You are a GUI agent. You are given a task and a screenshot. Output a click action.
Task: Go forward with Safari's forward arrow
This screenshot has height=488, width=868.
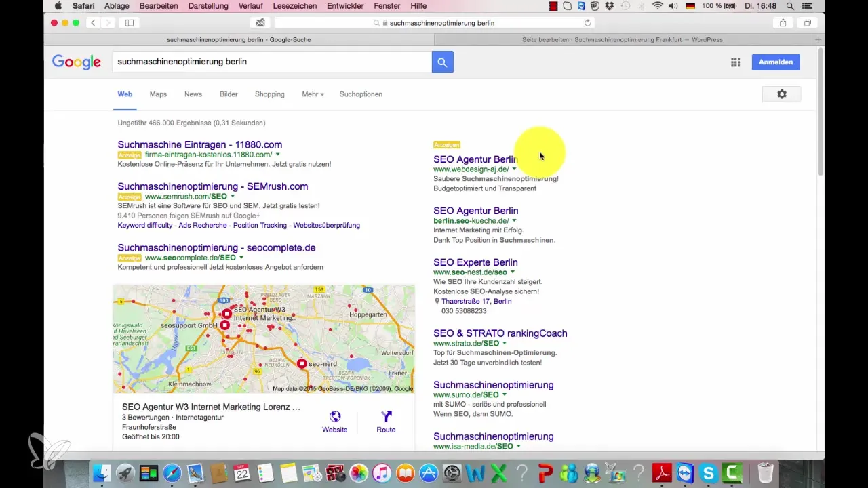(108, 23)
